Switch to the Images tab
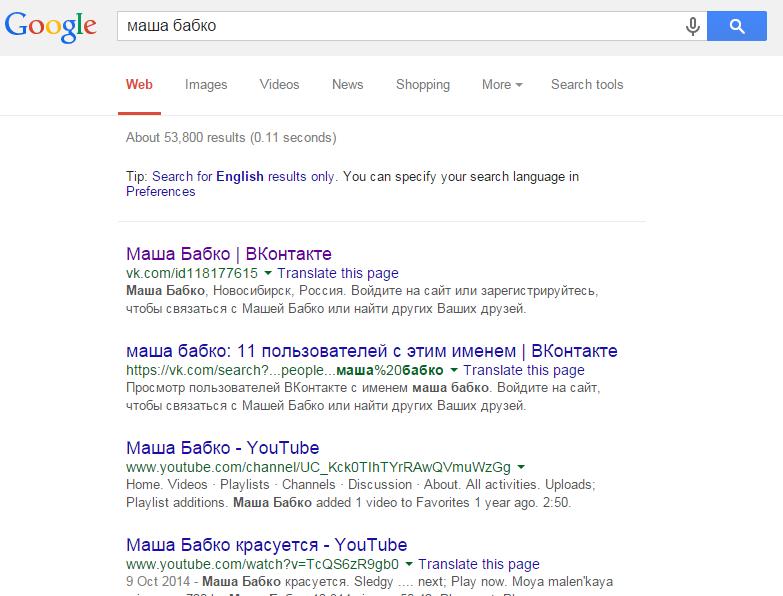Screen dimensions: 783x596 coord(206,85)
